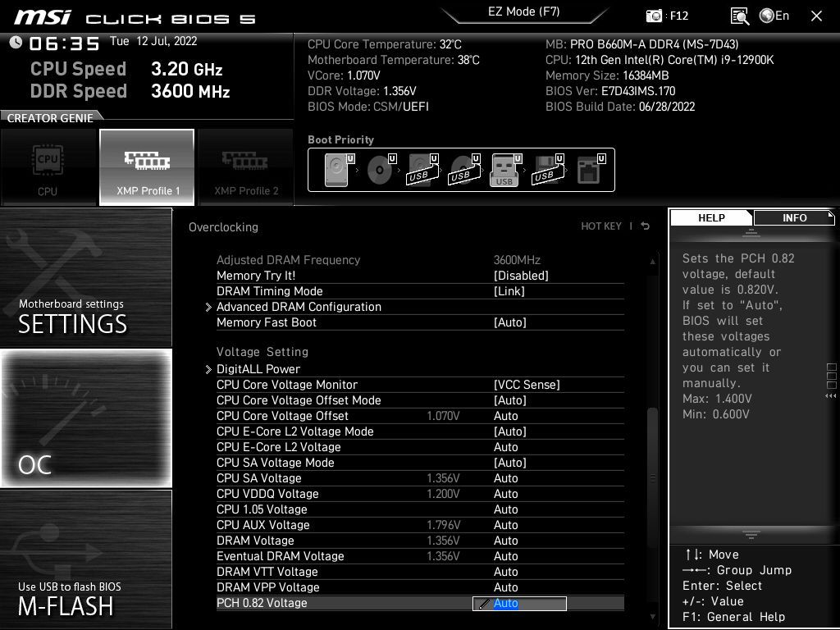
Task: Select the network boot priority device
Action: [591, 170]
